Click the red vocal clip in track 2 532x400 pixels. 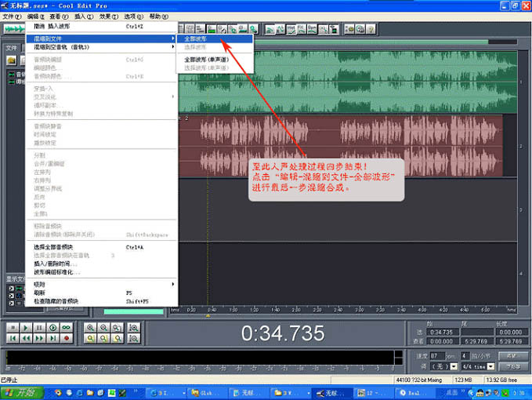click(341, 146)
